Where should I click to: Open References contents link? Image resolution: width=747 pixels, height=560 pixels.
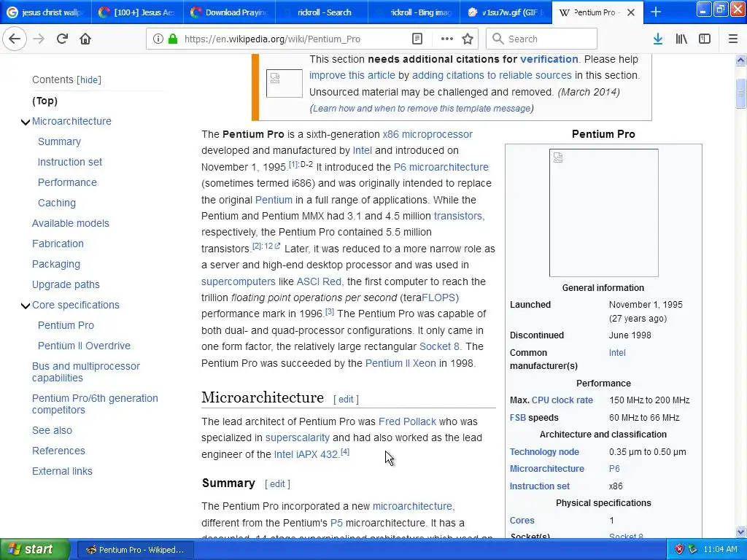tap(58, 451)
